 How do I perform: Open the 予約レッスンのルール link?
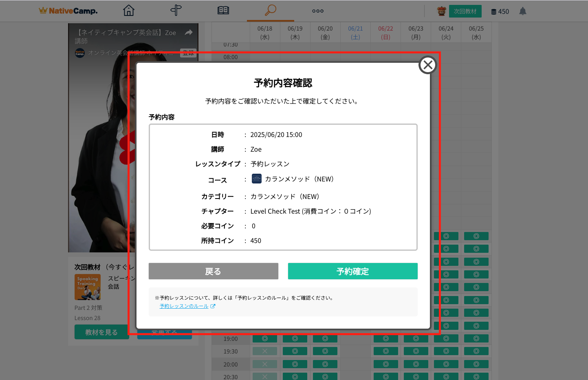[x=184, y=306]
